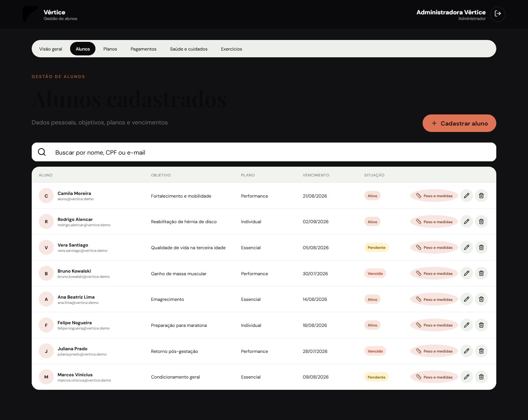Click the Pendente badge for Marcos Vinícius
Screen dimensions: 528x420
click(x=376, y=377)
